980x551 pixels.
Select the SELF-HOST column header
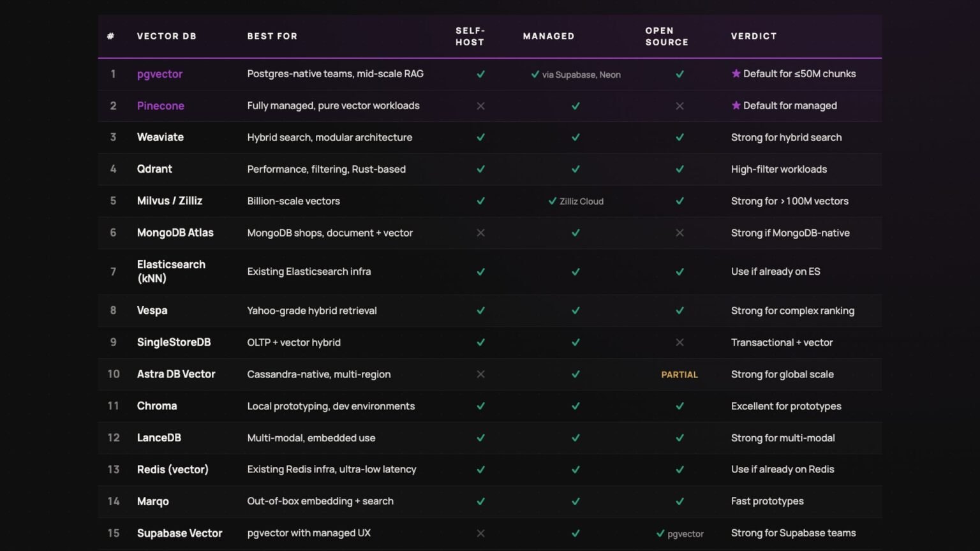pyautogui.click(x=470, y=36)
